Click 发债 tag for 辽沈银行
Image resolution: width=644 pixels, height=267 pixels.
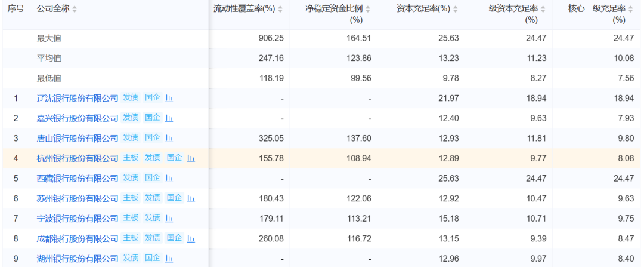[x=131, y=97]
